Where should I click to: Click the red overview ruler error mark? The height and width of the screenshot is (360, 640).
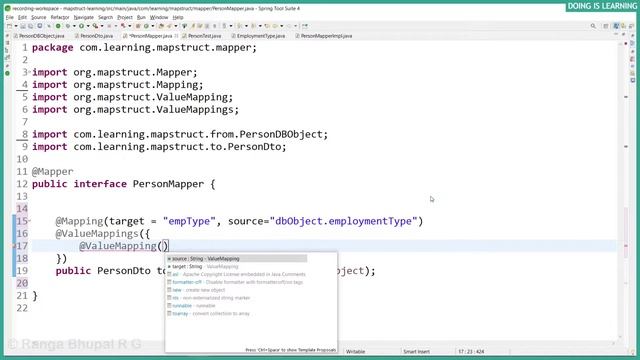click(x=626, y=246)
